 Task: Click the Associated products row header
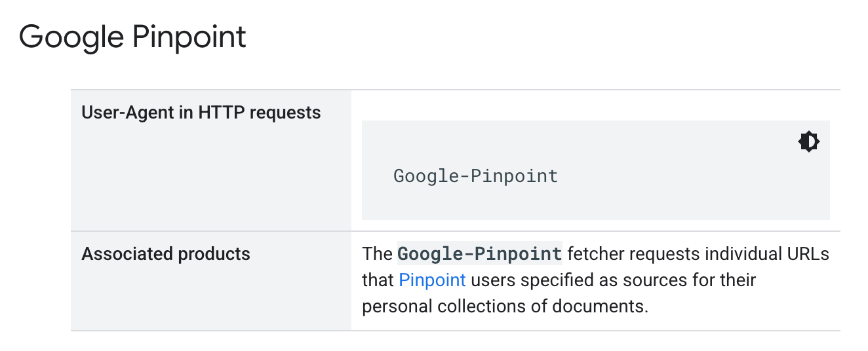pos(166,254)
